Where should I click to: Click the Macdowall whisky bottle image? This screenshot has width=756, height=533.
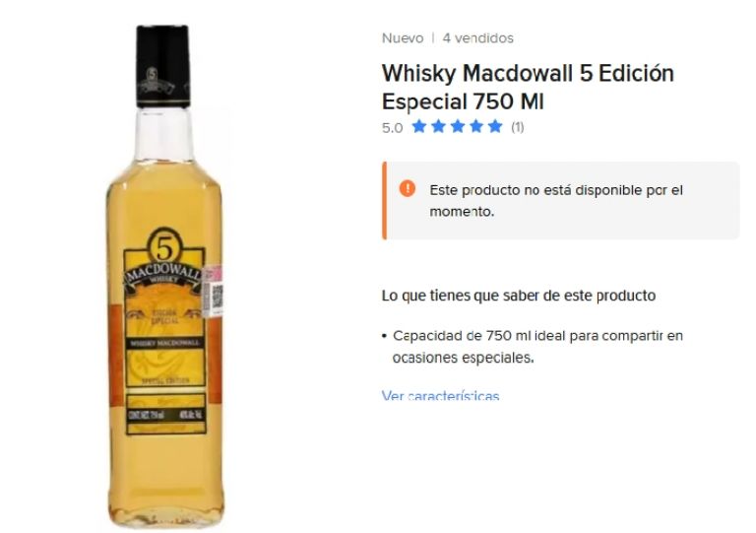(164, 278)
